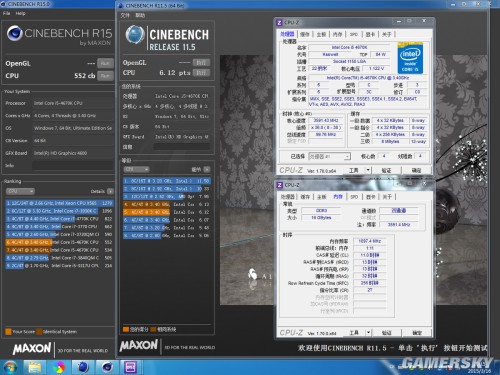Toggle the Details button in R15 Ranking
The image size is (500, 375).
coord(110,191)
